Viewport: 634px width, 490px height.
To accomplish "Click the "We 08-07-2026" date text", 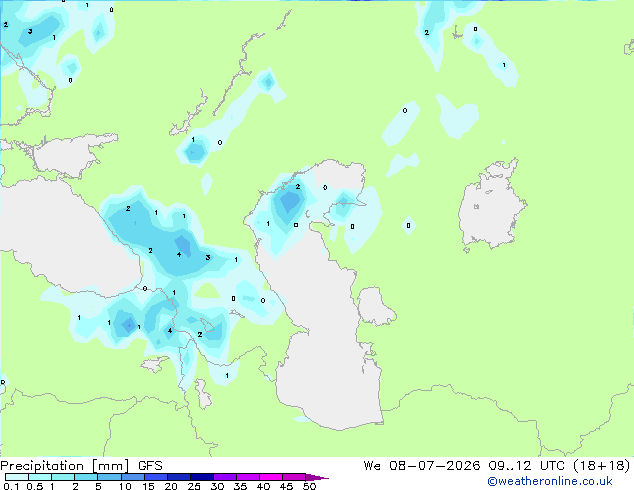I will (422, 466).
